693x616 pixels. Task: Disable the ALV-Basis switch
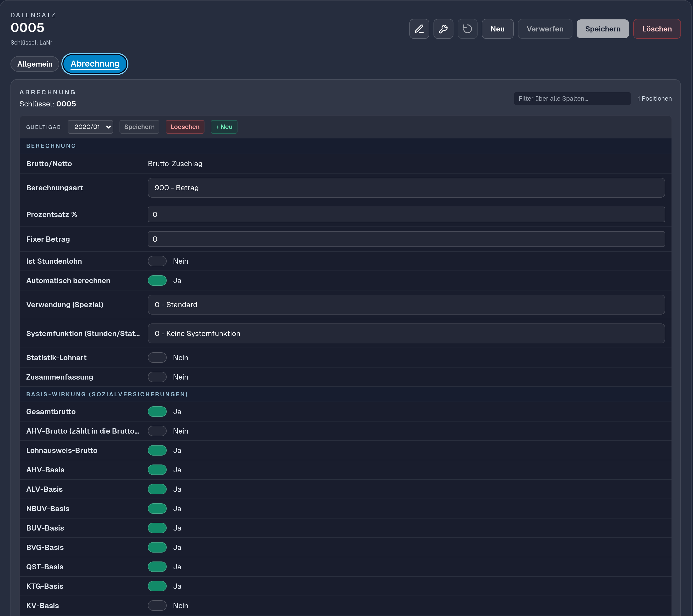pos(157,489)
